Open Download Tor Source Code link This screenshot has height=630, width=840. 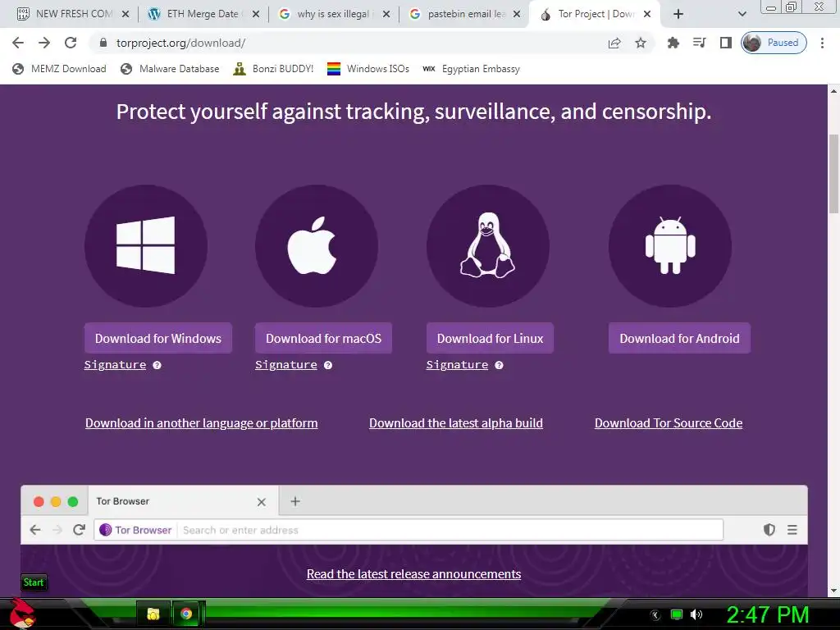pyautogui.click(x=669, y=423)
